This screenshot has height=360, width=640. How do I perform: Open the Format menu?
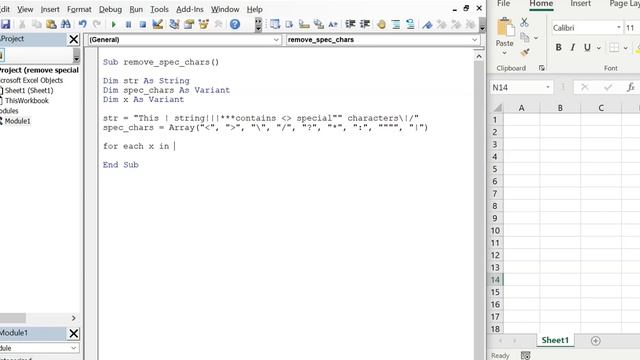coord(79,9)
